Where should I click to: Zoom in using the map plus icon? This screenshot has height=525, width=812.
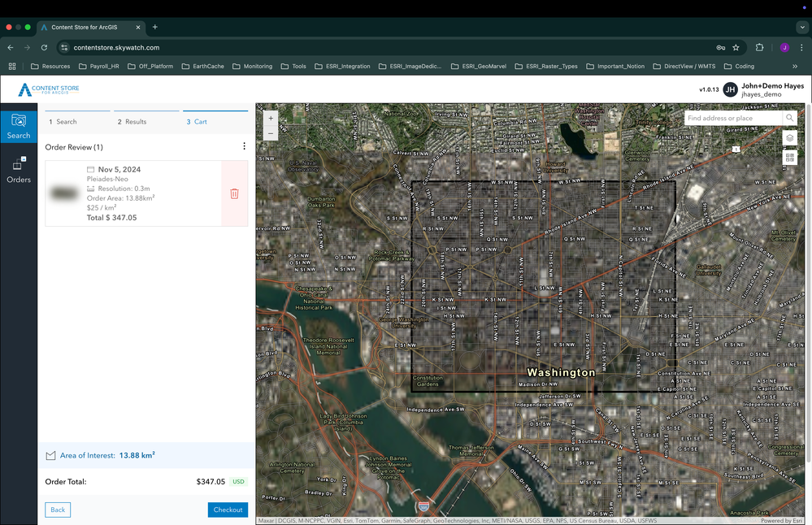click(x=271, y=119)
